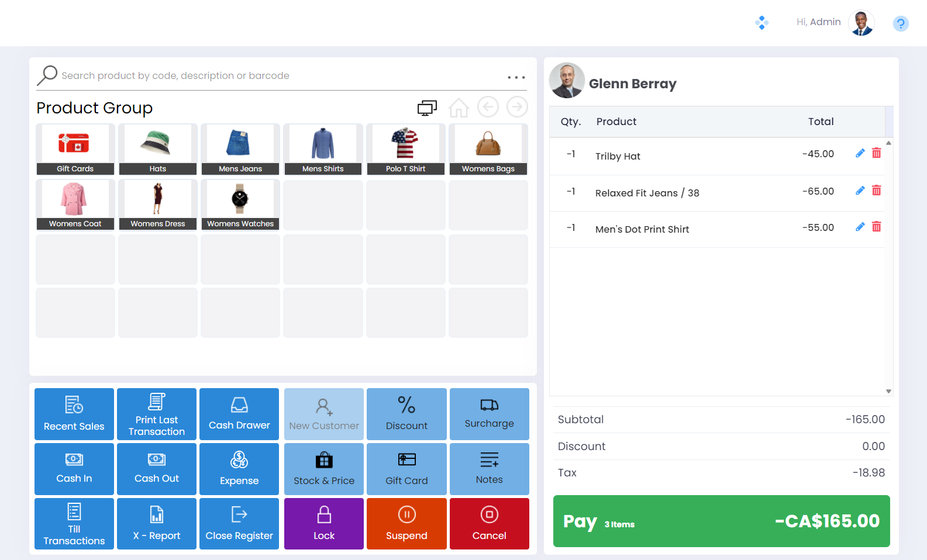Apply a Discount to the sale
The width and height of the screenshot is (927, 560).
[x=406, y=414]
